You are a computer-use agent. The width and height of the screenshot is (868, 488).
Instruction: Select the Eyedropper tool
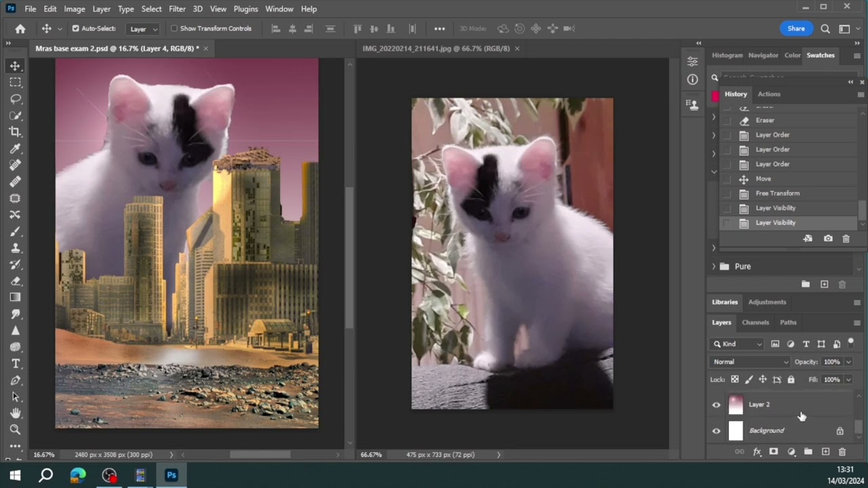(x=15, y=148)
